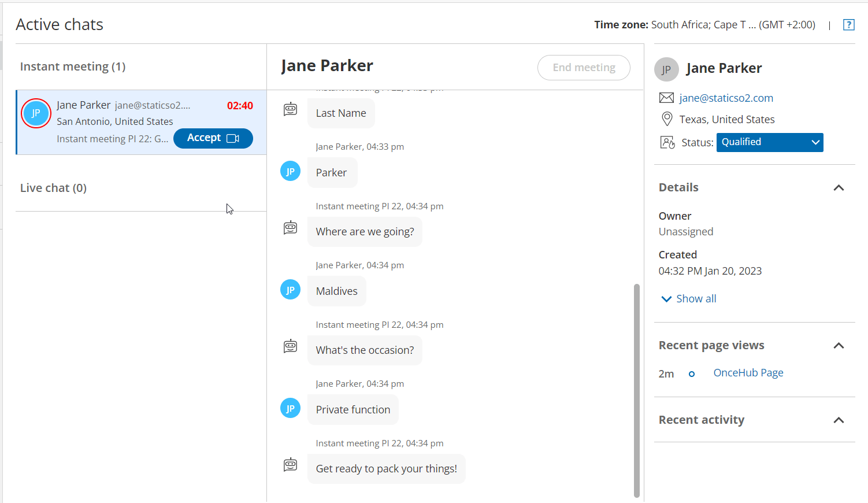Click the status person icon

coord(667,142)
